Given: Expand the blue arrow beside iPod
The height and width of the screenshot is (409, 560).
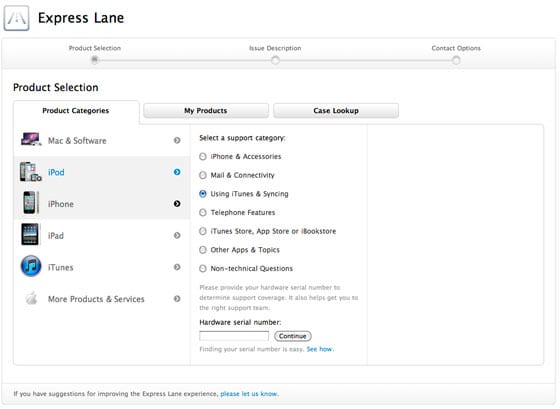Looking at the screenshot, I should 177,172.
